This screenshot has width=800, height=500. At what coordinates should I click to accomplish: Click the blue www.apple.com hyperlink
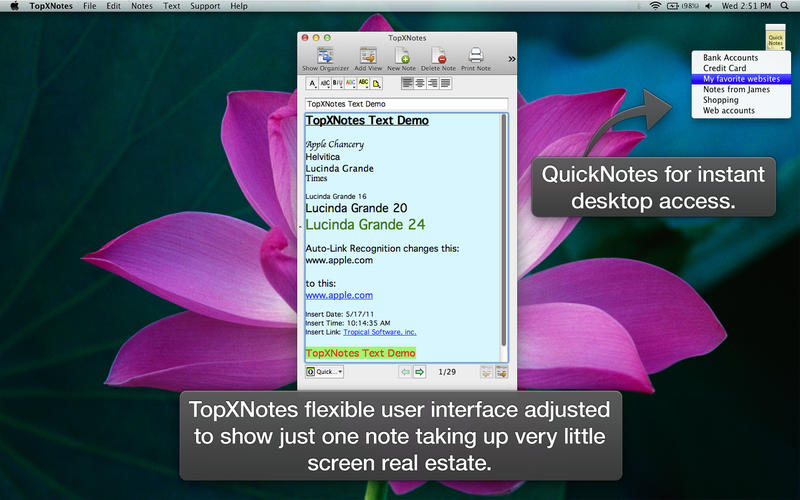click(x=339, y=295)
